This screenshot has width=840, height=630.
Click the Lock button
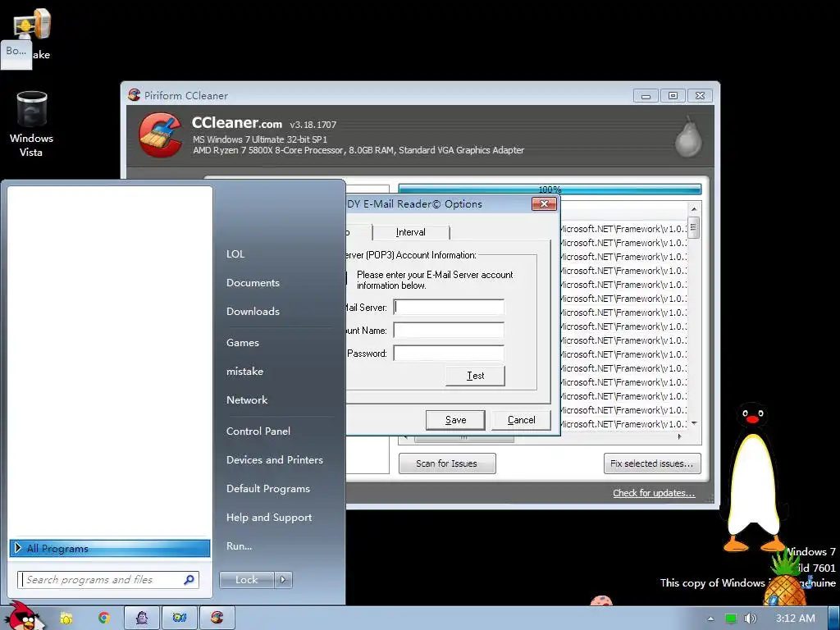tap(246, 580)
